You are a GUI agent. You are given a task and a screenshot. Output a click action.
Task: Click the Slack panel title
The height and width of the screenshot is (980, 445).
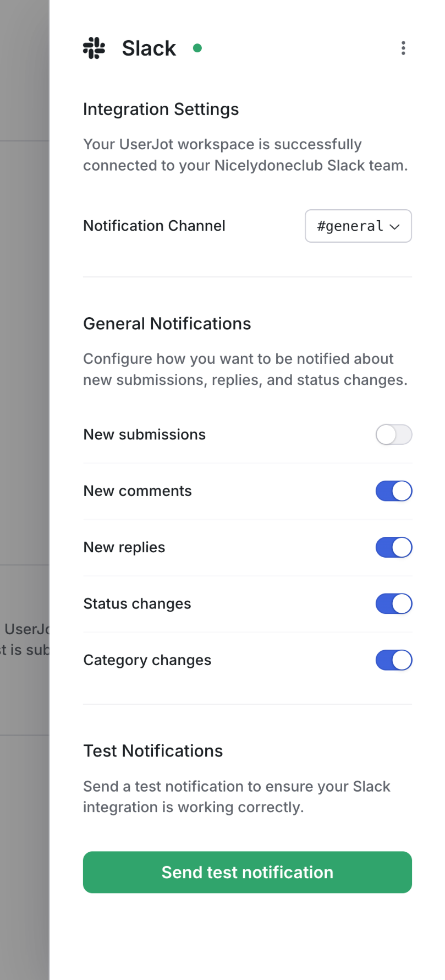coord(149,48)
